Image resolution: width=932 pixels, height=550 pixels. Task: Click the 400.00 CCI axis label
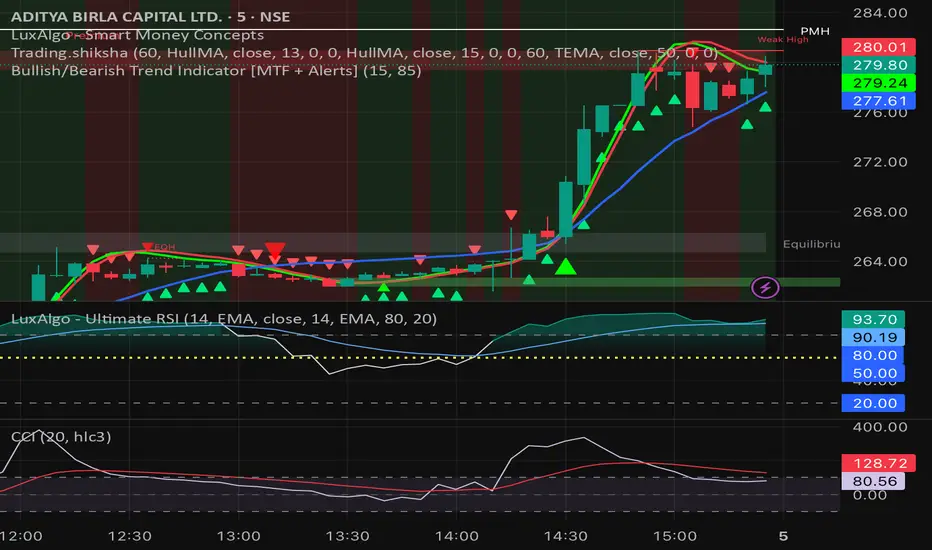coord(880,427)
